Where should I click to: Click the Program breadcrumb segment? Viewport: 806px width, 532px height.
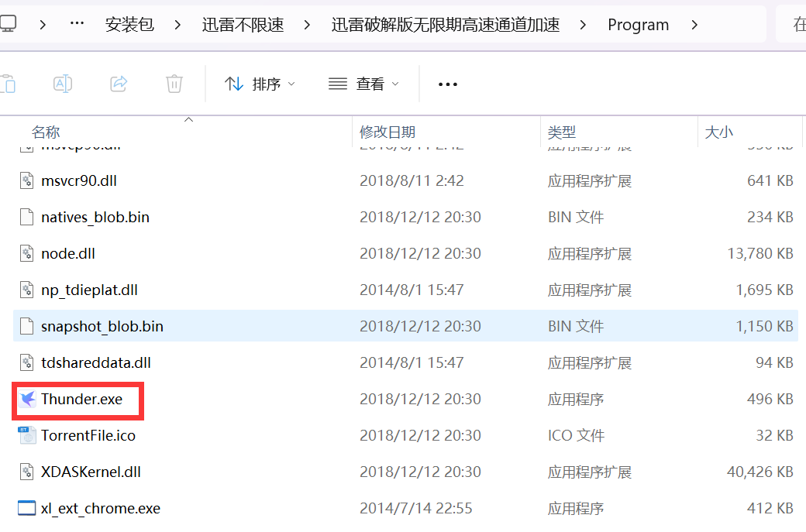pos(638,25)
